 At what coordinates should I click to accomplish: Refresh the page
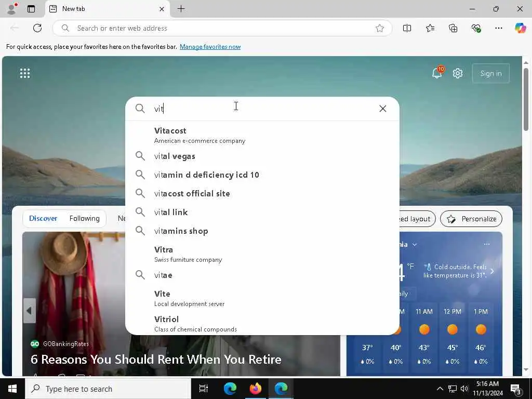pos(37,28)
